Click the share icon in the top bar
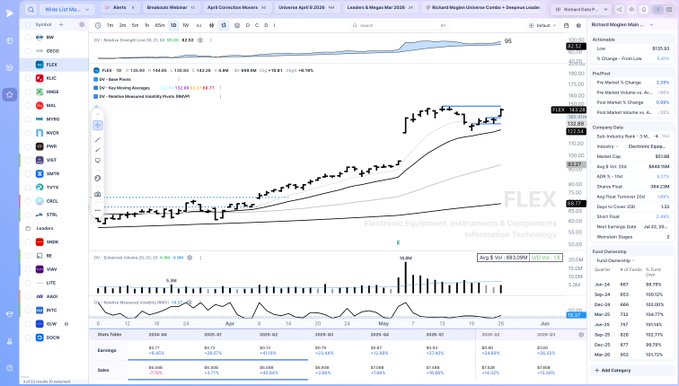The width and height of the screenshot is (679, 386). click(x=620, y=9)
